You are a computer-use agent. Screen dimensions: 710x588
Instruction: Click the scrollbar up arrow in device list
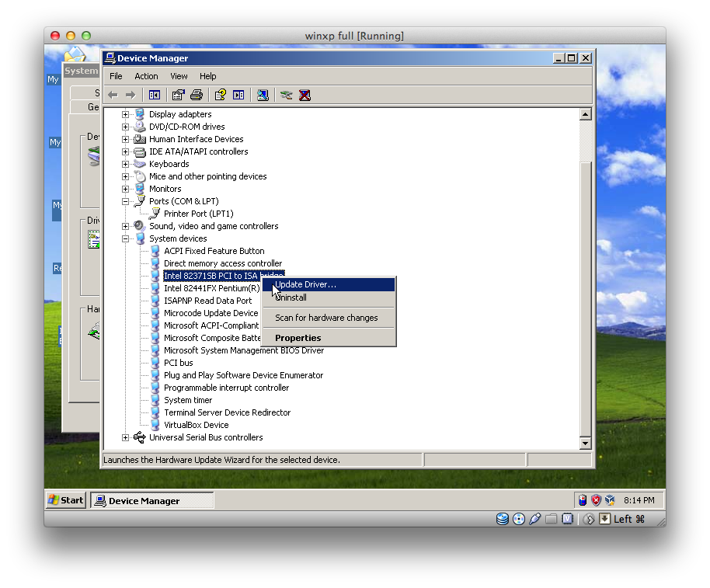pos(585,114)
